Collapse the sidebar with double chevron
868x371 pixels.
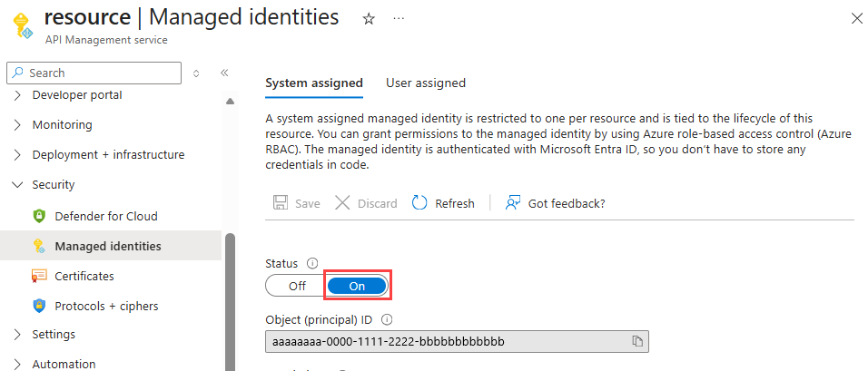[224, 73]
